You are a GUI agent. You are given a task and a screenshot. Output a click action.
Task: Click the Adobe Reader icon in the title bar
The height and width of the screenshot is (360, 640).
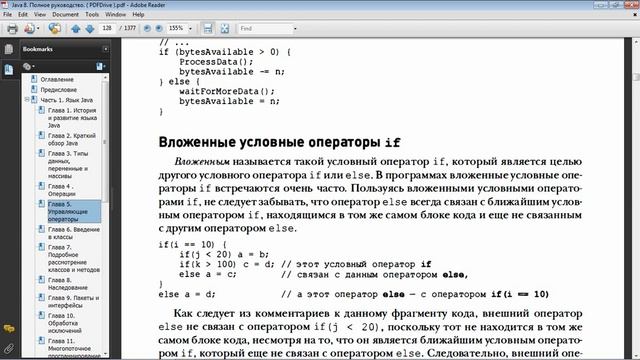click(x=4, y=5)
